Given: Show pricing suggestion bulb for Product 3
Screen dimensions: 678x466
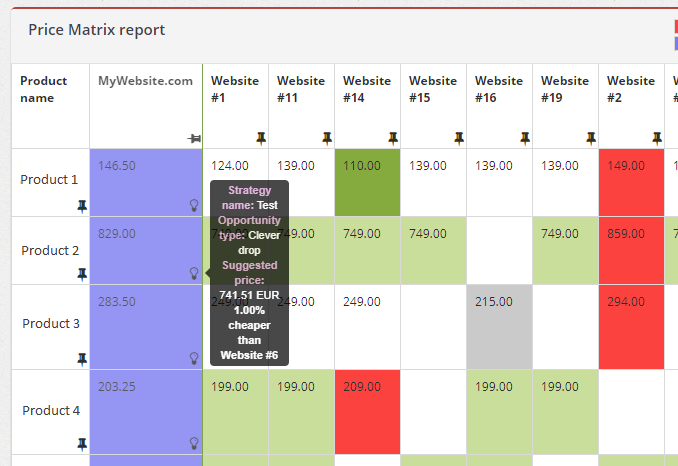Looking at the screenshot, I should click(x=194, y=358).
